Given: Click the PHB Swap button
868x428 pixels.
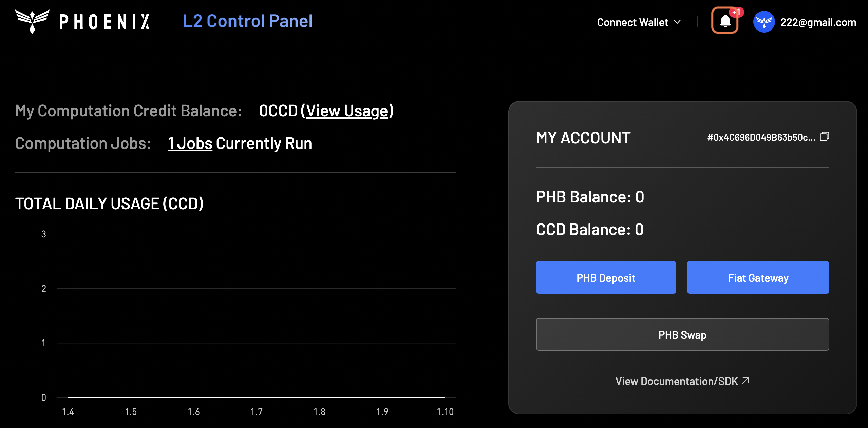Looking at the screenshot, I should (682, 334).
